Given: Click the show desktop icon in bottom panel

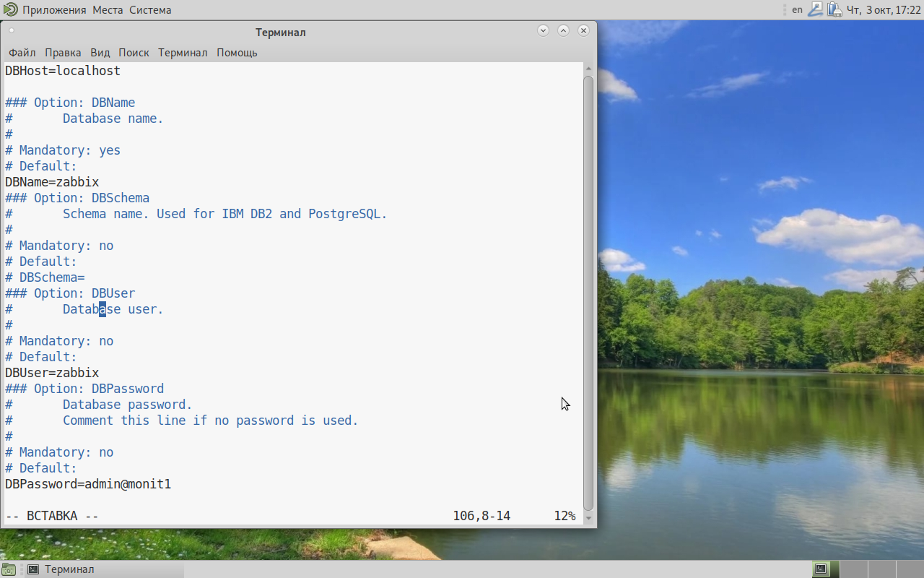Looking at the screenshot, I should pos(8,569).
